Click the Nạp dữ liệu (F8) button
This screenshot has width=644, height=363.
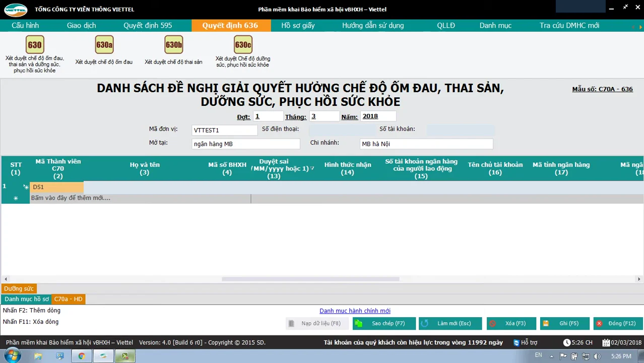[317, 323]
